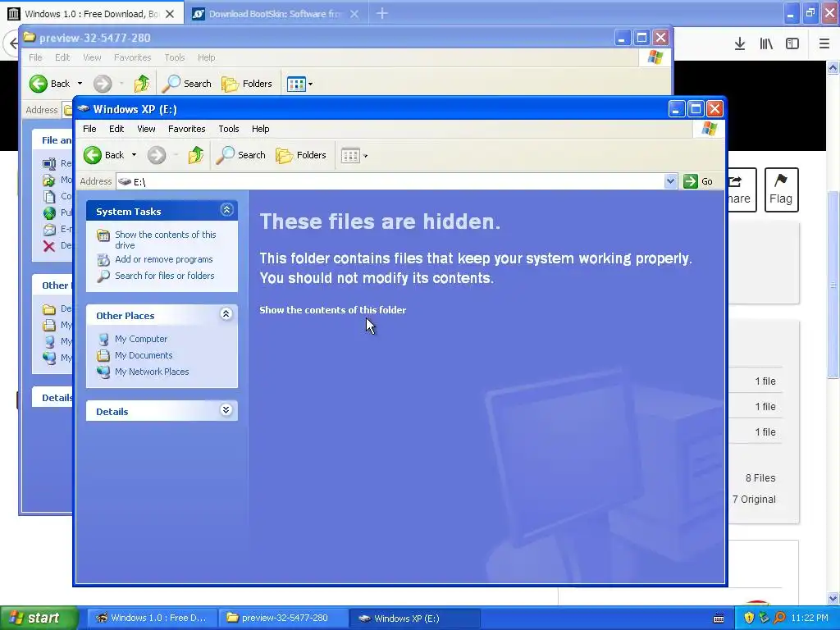This screenshot has height=630, width=840.
Task: Click Add or remove programs link
Action: click(163, 259)
